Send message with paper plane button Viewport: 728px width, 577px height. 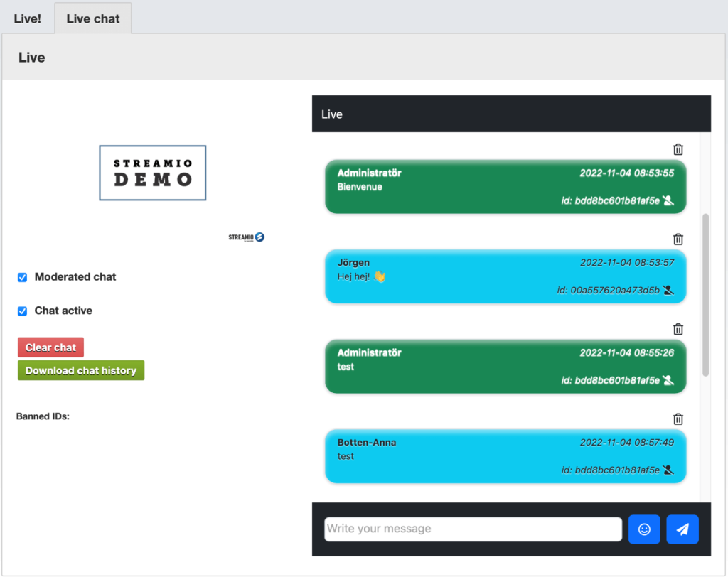[x=682, y=529]
